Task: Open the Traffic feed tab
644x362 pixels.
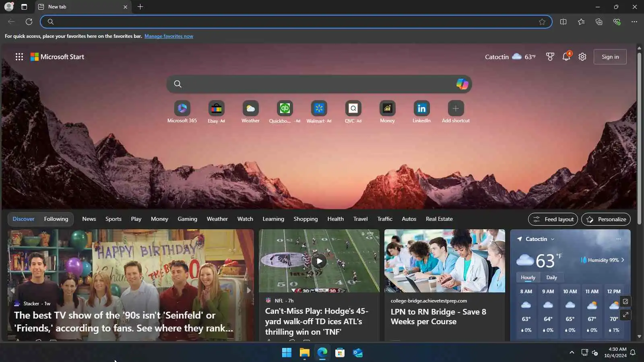Action: coord(384,219)
